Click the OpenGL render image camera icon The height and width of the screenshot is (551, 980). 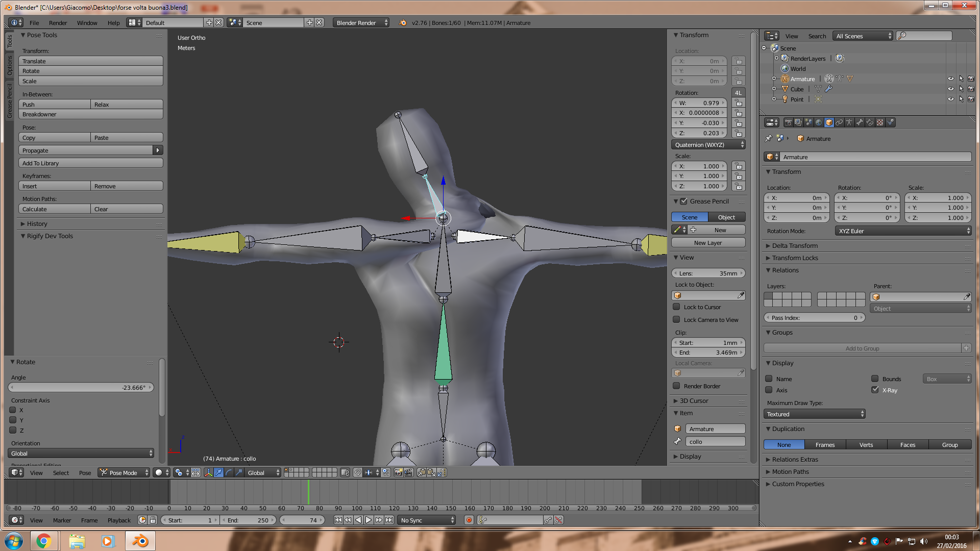398,472
